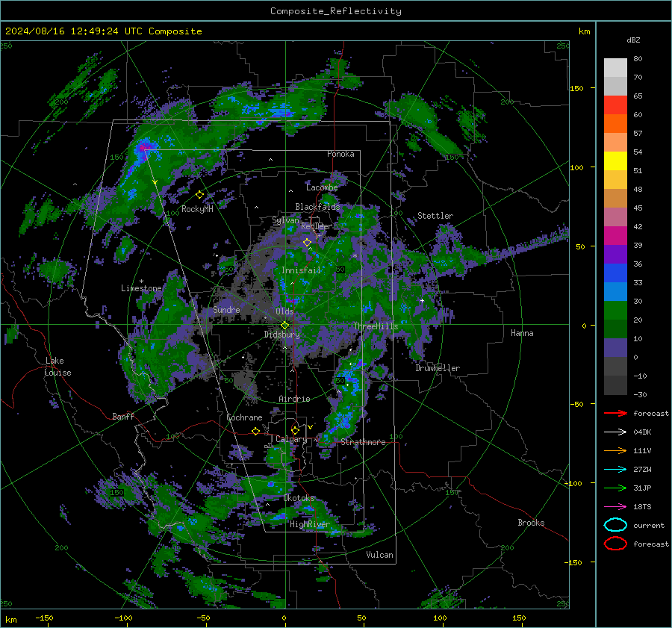Click the Vulcan city label
Image resolution: width=672 pixels, height=628 pixels.
coord(380,555)
